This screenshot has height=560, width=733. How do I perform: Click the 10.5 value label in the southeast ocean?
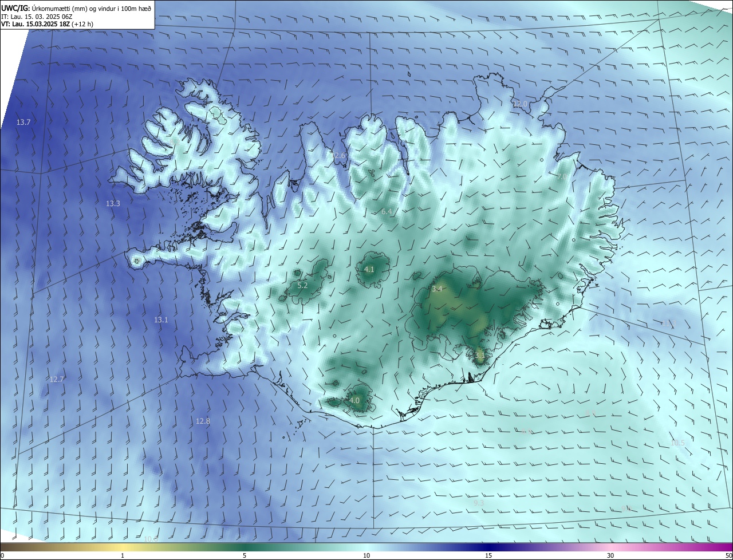[x=677, y=443]
